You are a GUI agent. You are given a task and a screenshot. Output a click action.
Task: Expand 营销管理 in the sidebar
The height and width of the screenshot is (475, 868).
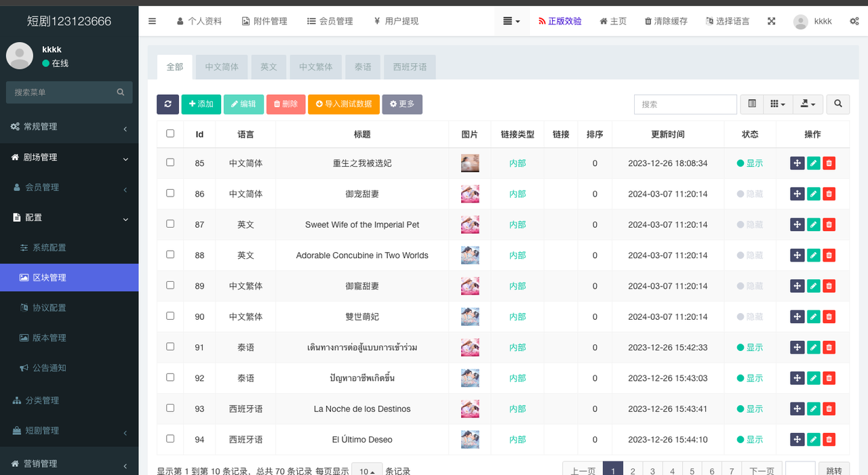pos(69,463)
